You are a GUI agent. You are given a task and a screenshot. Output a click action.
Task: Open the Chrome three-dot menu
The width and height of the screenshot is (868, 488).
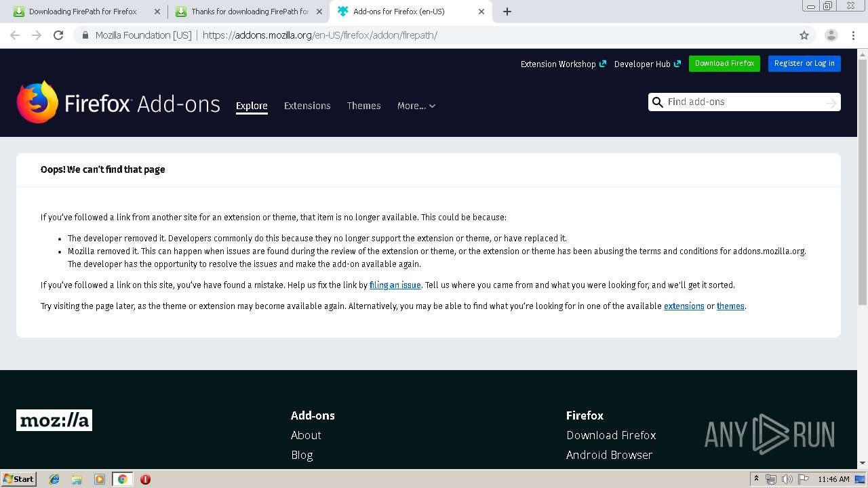tap(852, 35)
